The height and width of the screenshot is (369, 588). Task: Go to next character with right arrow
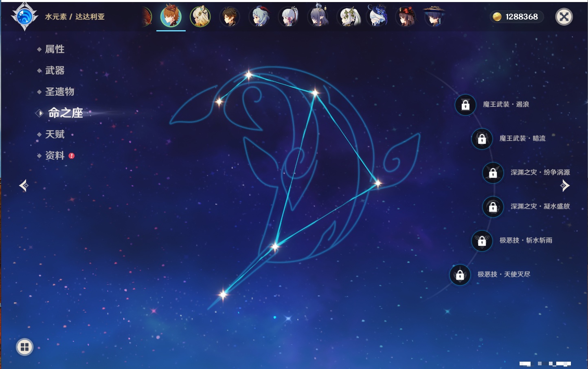point(565,186)
